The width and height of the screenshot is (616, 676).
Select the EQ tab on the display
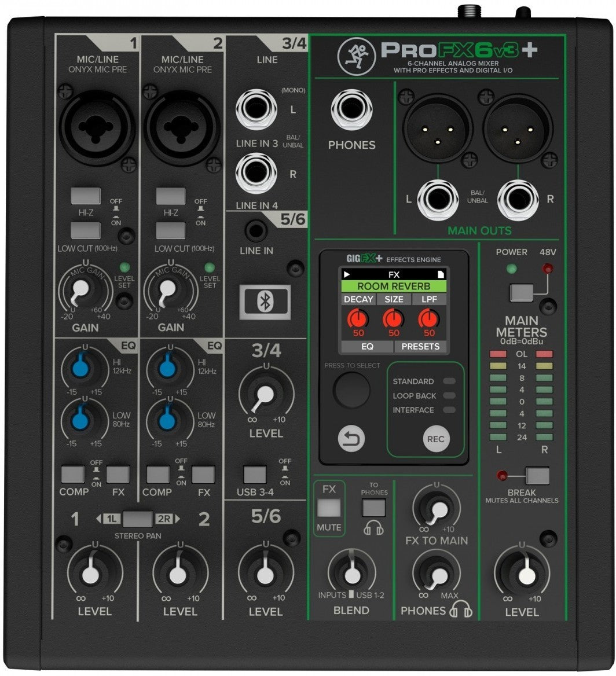[367, 347]
